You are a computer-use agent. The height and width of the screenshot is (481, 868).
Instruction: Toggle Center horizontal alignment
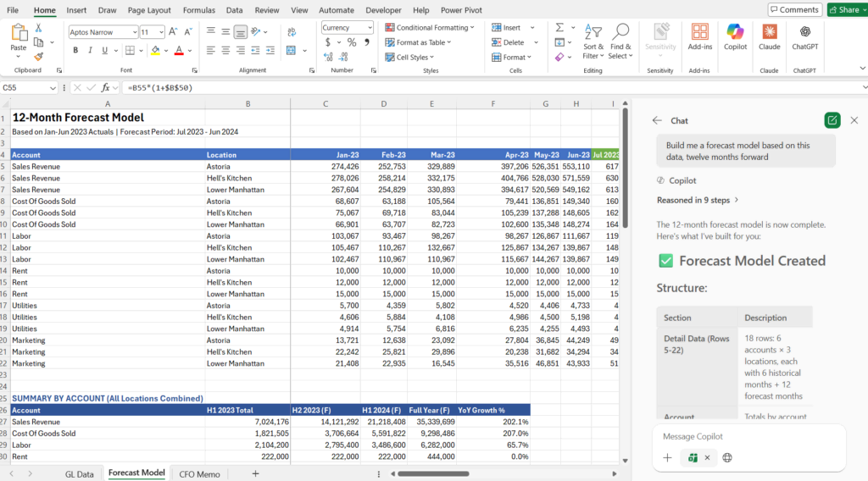pos(225,50)
